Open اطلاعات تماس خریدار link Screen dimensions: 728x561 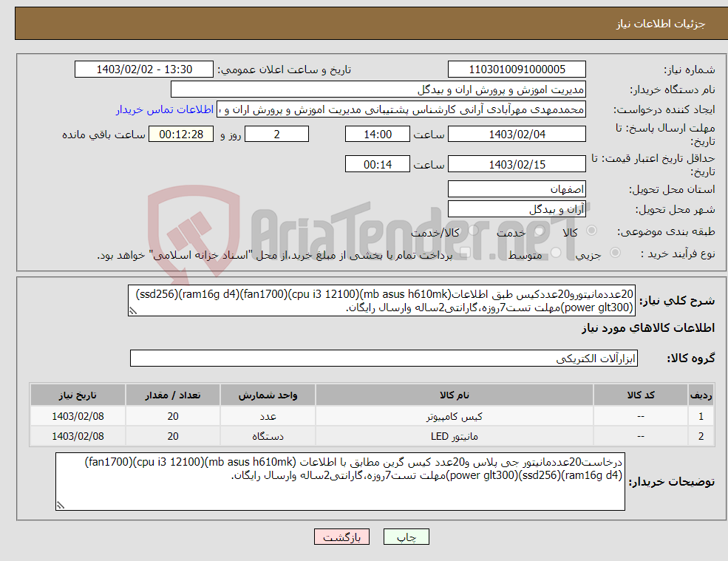coord(164,109)
